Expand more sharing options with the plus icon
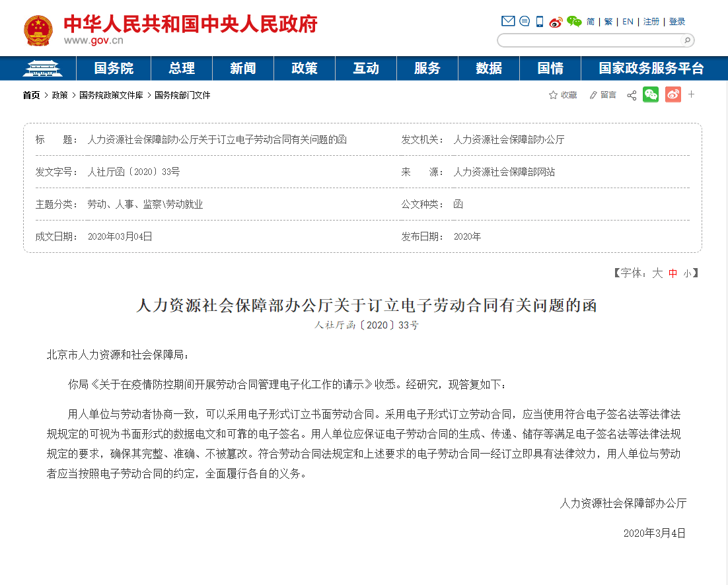This screenshot has height=585, width=728. [x=691, y=94]
